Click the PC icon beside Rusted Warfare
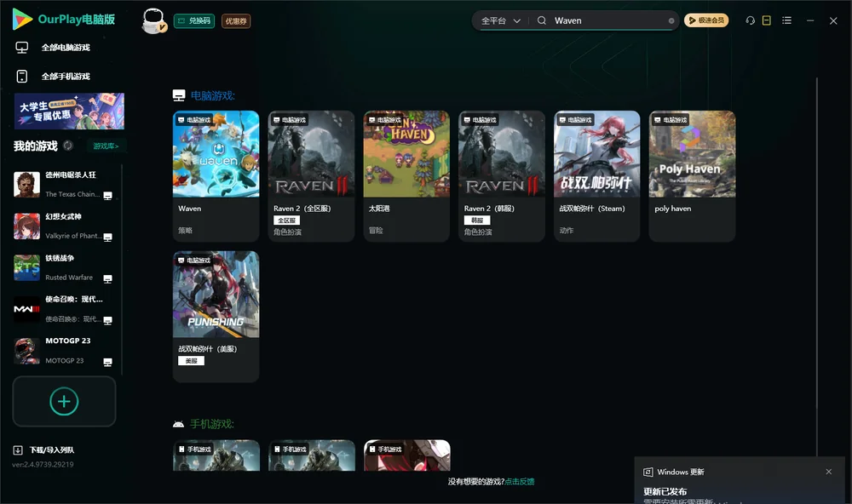 107,278
